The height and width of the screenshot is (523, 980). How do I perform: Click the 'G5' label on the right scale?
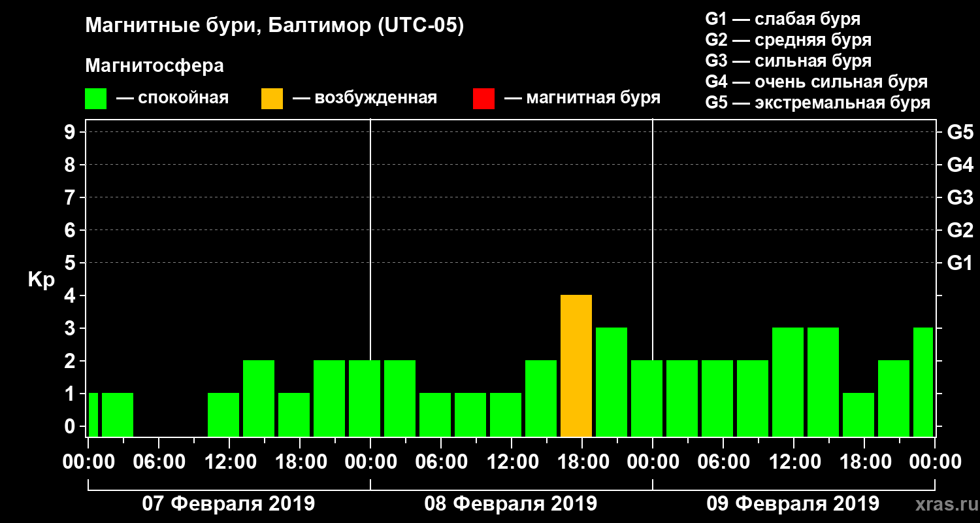tap(960, 132)
